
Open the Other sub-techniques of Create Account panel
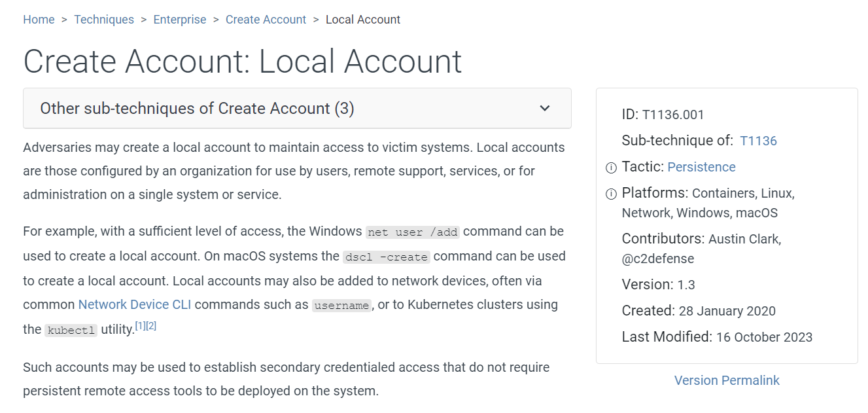[197, 109]
